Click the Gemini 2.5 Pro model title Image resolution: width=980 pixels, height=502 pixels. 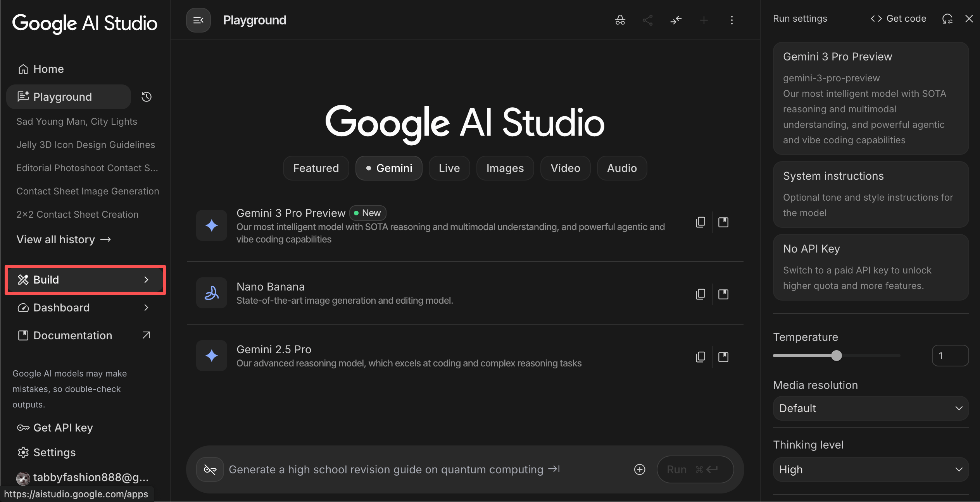(x=274, y=349)
